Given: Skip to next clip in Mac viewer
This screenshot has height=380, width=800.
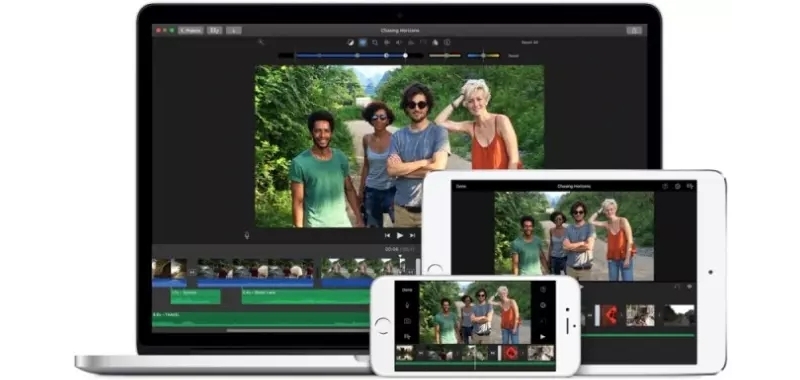Looking at the screenshot, I should tap(412, 236).
